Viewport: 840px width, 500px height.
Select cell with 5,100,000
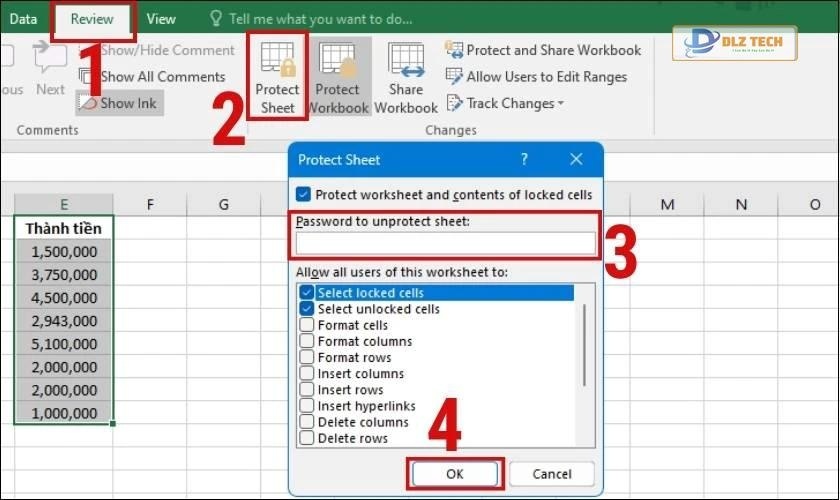click(x=64, y=344)
